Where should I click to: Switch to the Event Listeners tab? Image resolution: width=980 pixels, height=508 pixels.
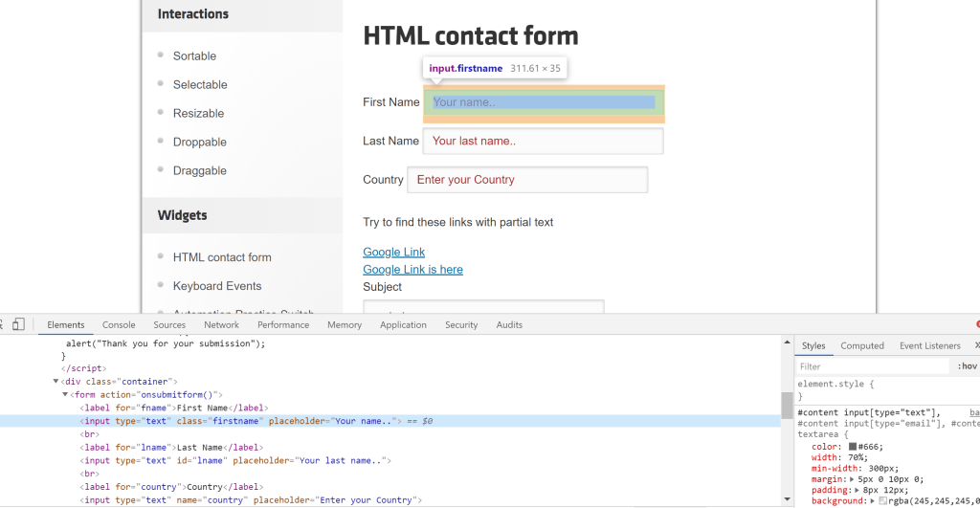[x=929, y=345]
